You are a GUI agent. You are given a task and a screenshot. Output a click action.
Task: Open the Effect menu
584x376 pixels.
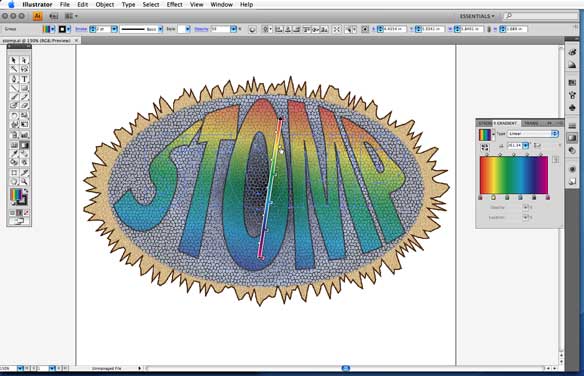(174, 4)
